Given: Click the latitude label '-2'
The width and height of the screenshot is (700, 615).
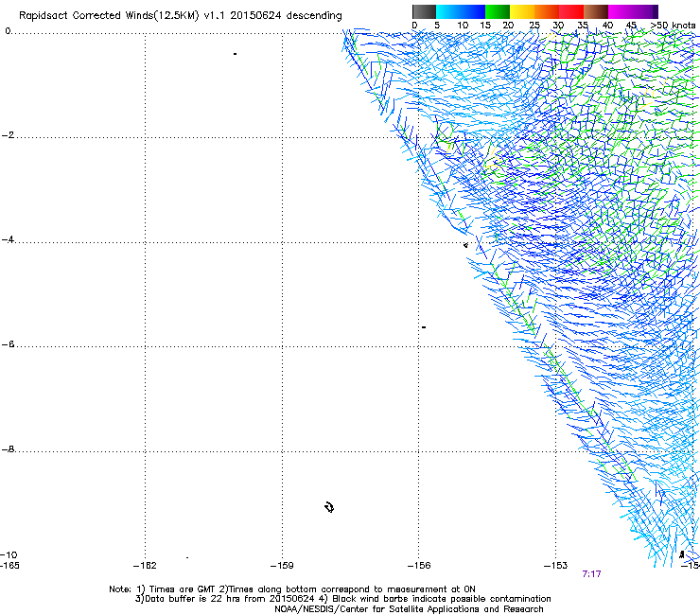Looking at the screenshot, I should pyautogui.click(x=8, y=135).
